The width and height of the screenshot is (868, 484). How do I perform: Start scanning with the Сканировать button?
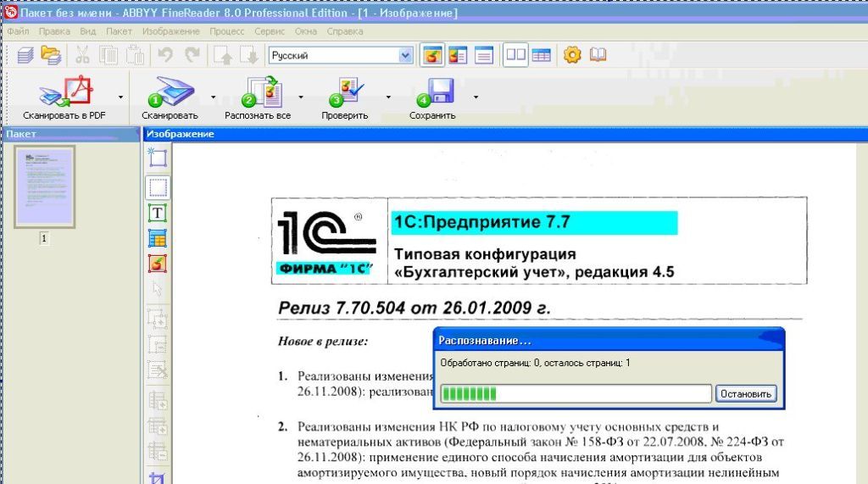pyautogui.click(x=170, y=91)
